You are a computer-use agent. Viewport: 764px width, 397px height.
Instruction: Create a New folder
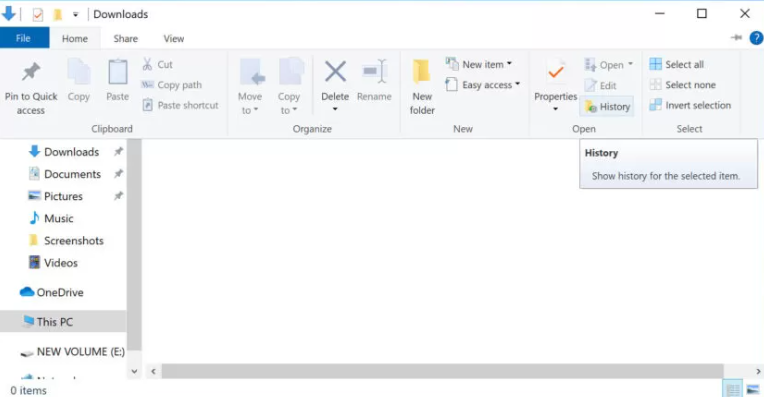(x=422, y=88)
